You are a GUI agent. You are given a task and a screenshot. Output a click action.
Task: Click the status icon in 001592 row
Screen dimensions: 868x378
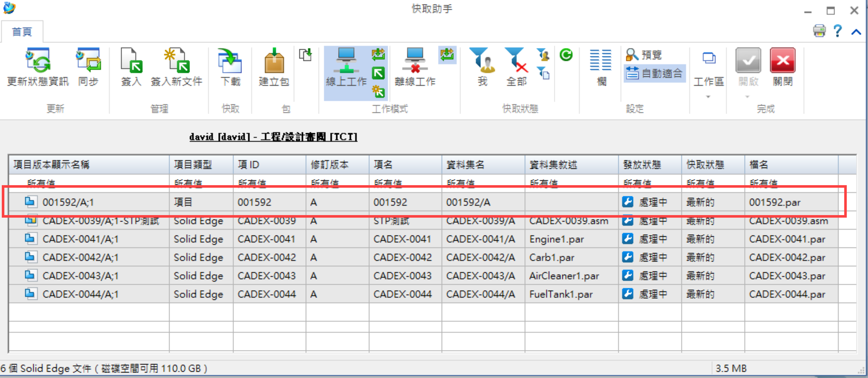pos(628,202)
